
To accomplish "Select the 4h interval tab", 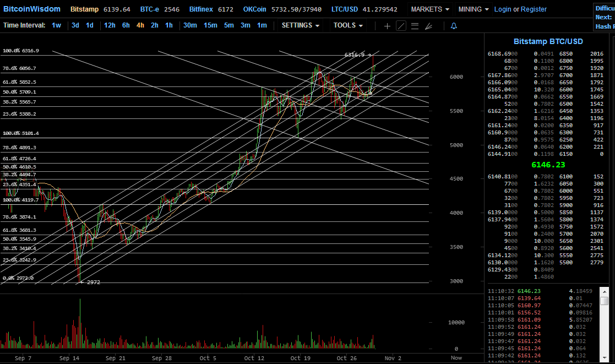I will 140,25.
